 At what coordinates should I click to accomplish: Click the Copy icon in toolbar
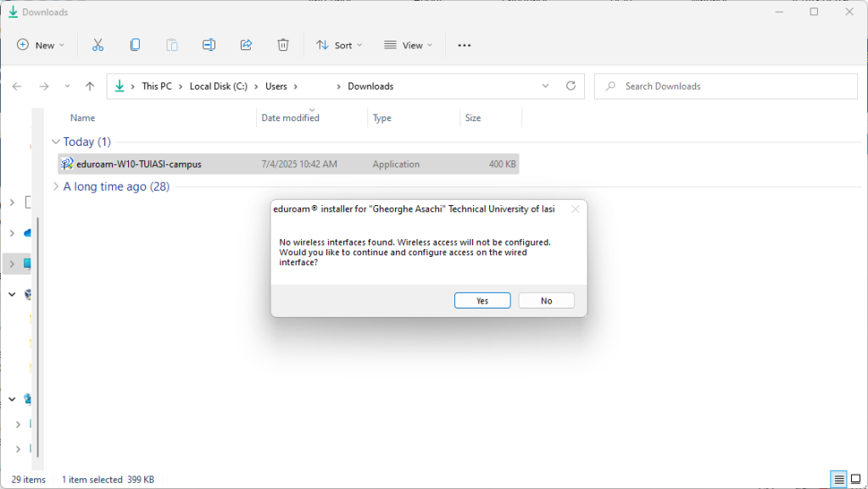point(135,46)
